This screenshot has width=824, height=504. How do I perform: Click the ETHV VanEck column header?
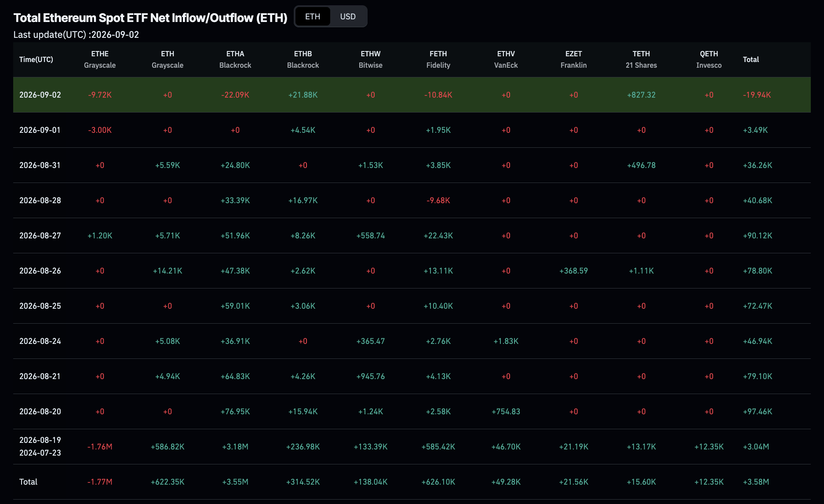(x=506, y=59)
